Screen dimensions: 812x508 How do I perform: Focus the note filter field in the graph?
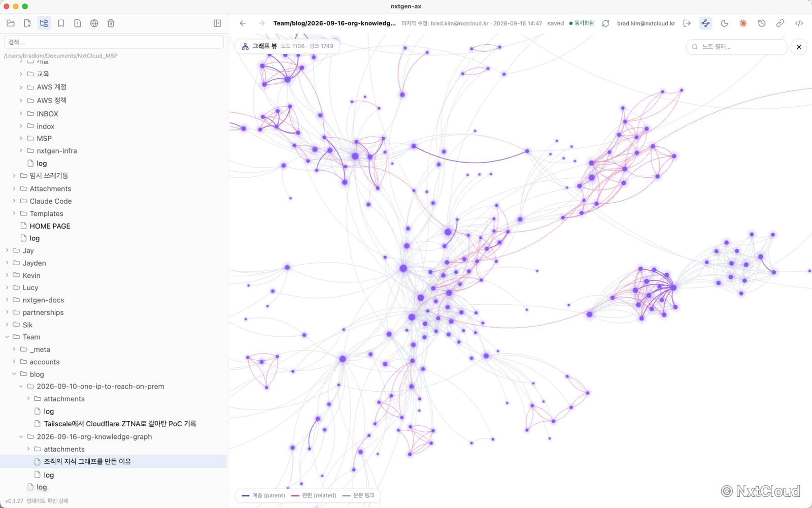coord(736,47)
